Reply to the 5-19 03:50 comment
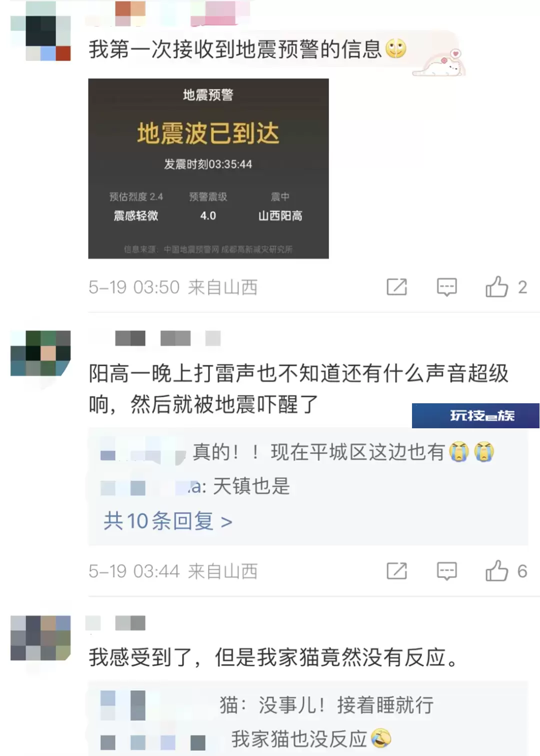 (446, 287)
